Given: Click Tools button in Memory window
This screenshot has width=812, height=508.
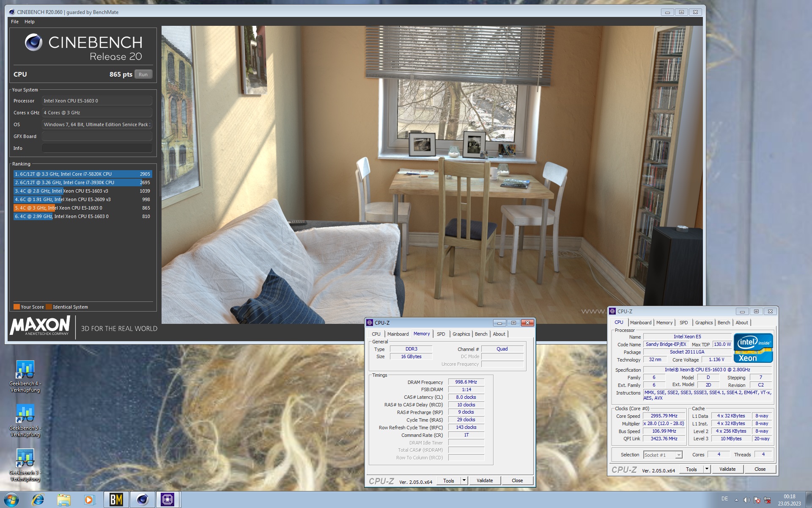Looking at the screenshot, I should pyautogui.click(x=449, y=480).
